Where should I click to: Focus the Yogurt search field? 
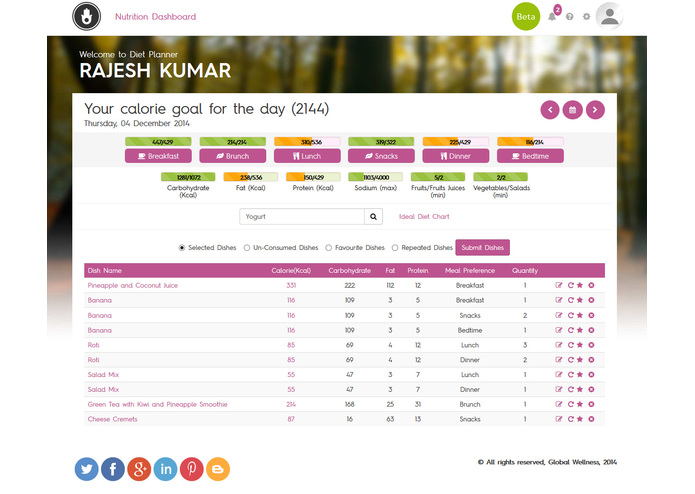point(302,217)
